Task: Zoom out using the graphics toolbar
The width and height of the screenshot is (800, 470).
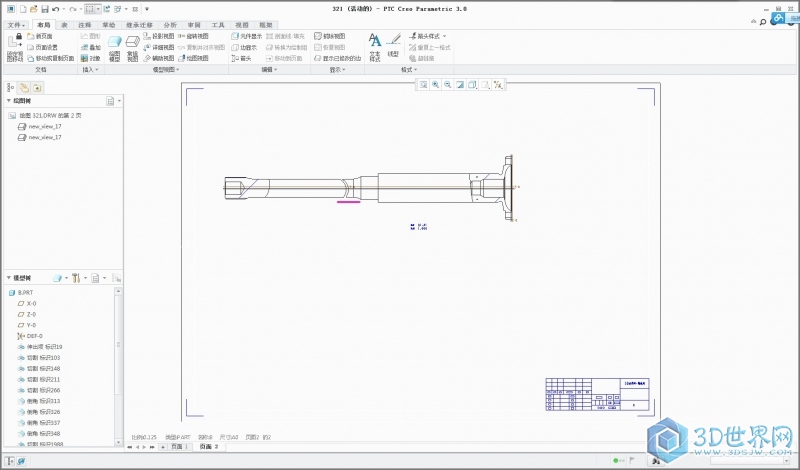Action: click(x=447, y=85)
